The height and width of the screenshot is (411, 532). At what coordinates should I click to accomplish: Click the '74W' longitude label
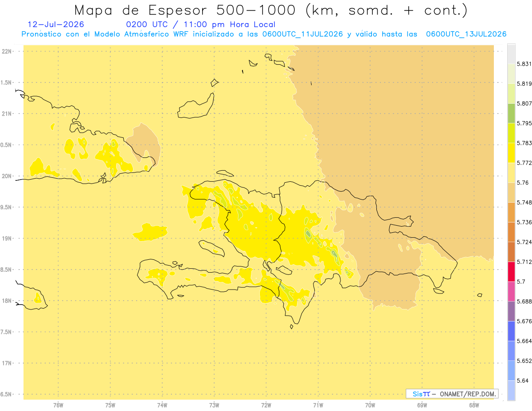pyautogui.click(x=162, y=405)
